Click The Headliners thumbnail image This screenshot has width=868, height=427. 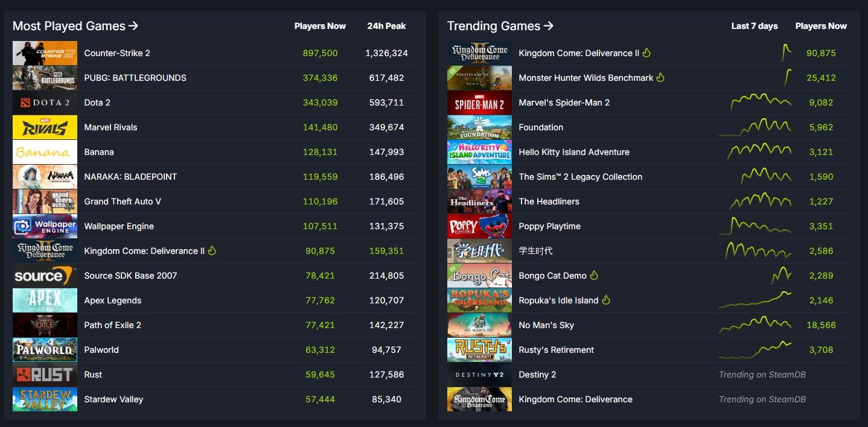(x=479, y=201)
